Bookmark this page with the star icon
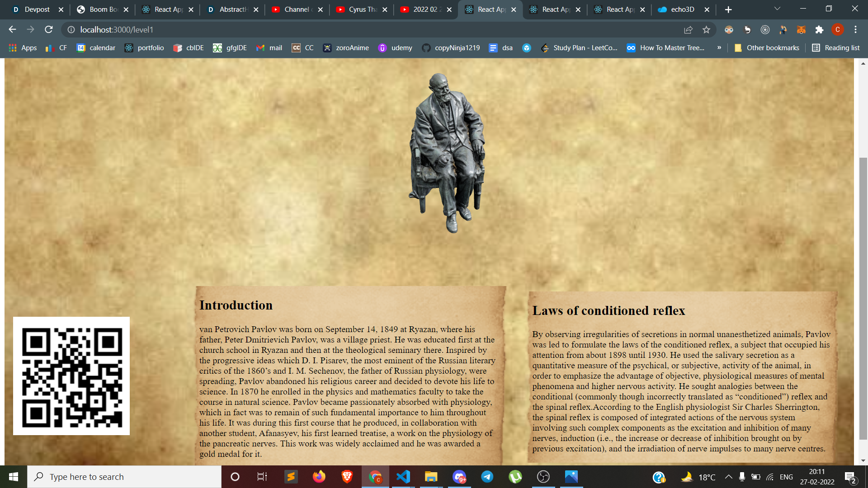This screenshot has width=868, height=488. coord(706,29)
